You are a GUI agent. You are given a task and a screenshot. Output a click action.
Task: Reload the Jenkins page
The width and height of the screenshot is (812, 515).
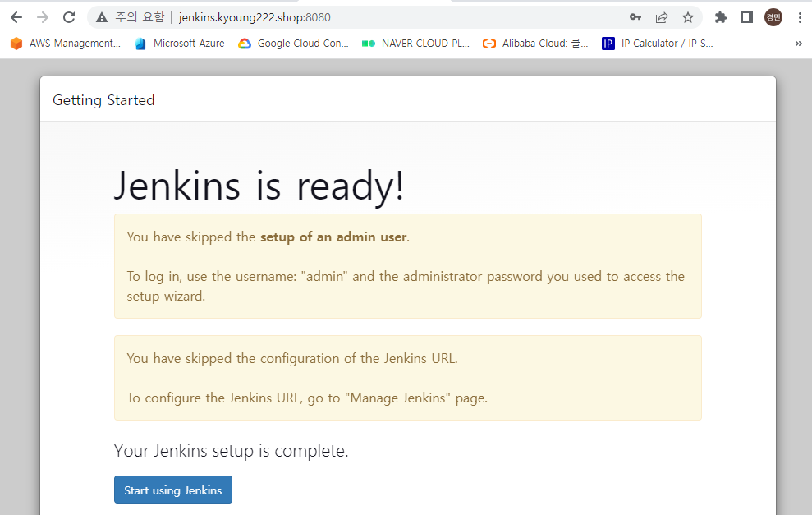click(x=69, y=17)
